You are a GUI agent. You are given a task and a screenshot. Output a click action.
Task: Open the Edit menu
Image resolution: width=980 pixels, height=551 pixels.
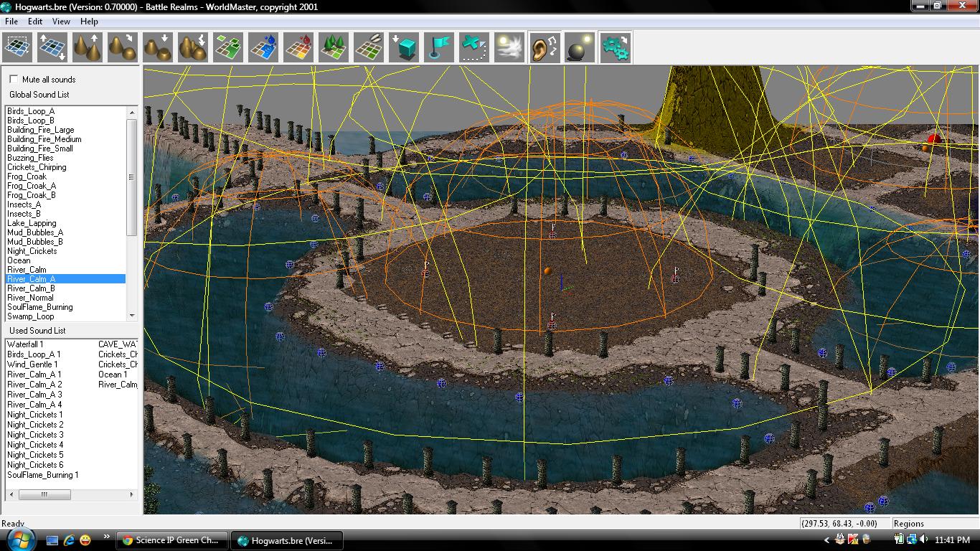[35, 22]
